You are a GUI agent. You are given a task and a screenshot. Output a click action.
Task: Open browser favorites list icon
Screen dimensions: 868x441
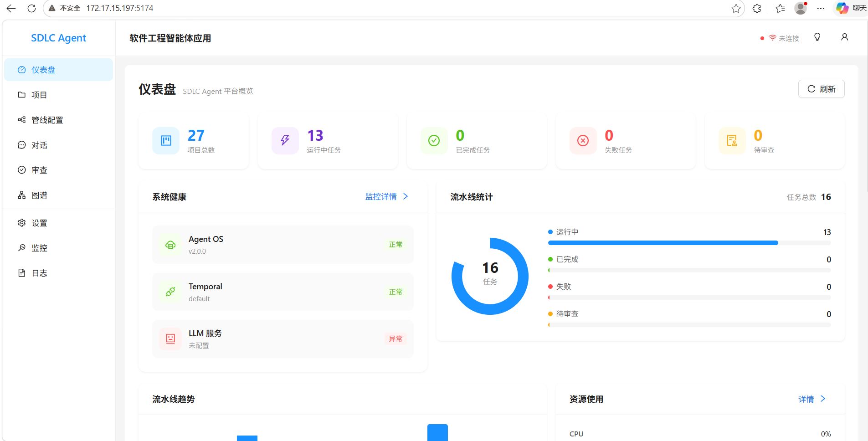tap(780, 8)
